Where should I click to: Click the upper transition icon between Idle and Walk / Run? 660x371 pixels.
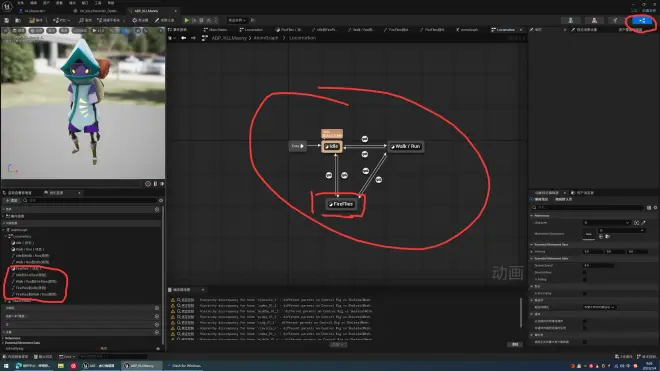(365, 139)
